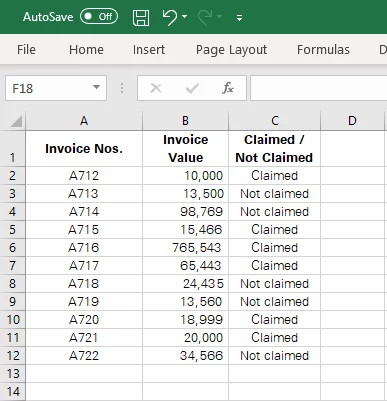Click into the formula bar input field
This screenshot has width=387, height=401.
[x=319, y=88]
